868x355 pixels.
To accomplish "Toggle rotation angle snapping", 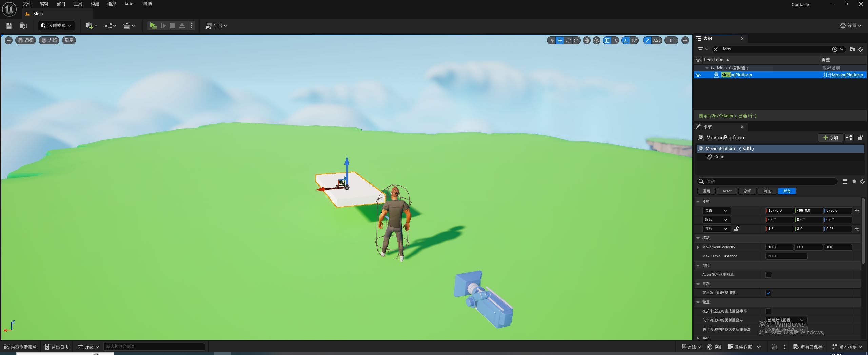I will point(626,40).
